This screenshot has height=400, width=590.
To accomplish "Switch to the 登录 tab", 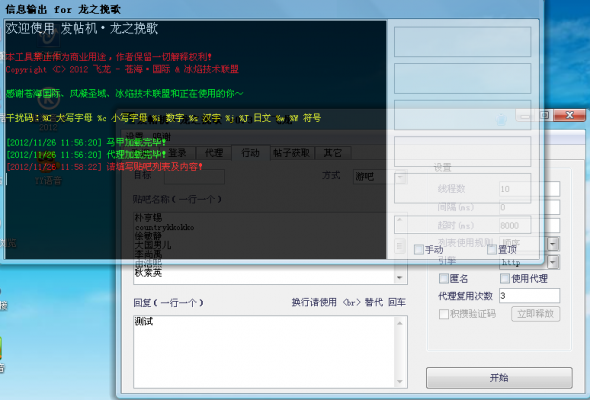I will coord(177,153).
